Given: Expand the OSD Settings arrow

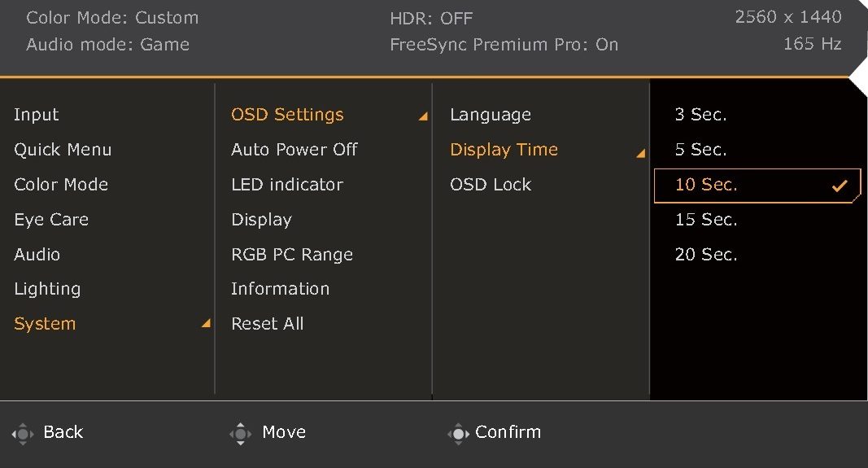Looking at the screenshot, I should pos(423,116).
